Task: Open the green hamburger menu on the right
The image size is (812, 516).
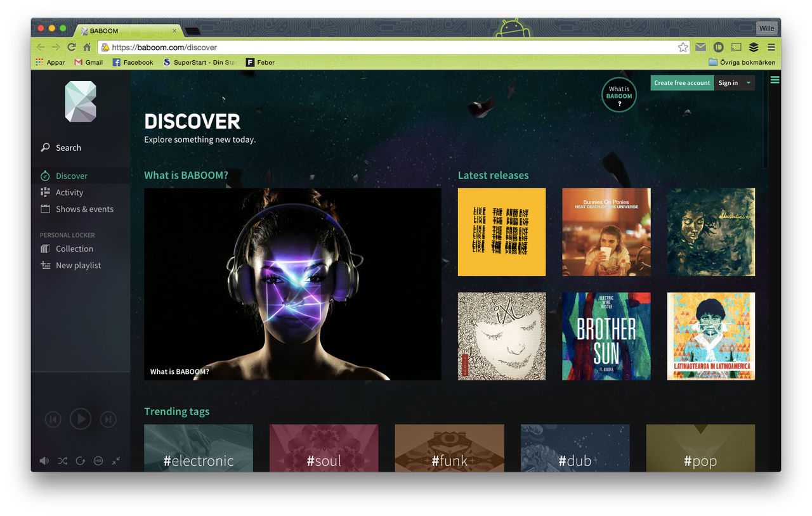Action: pos(775,80)
